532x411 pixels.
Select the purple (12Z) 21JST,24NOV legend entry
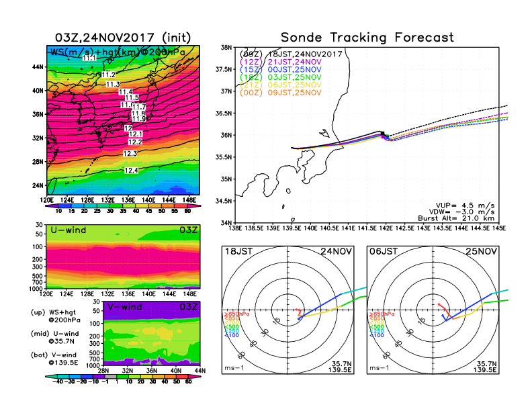(x=281, y=62)
